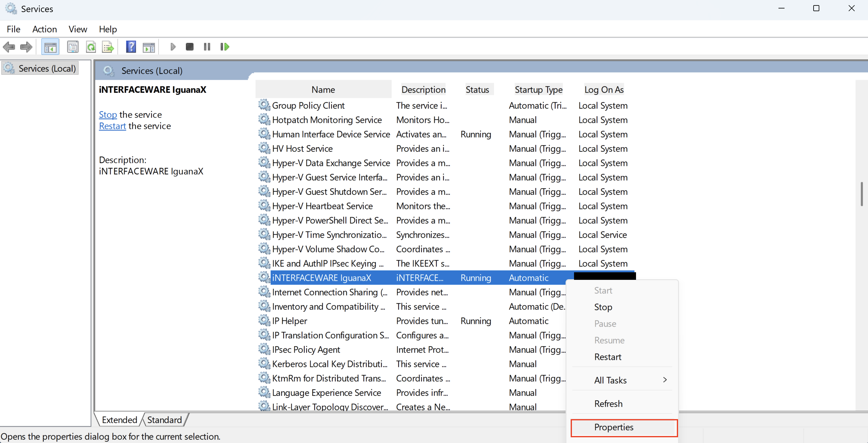Click the Restart the service link
This screenshot has width=868, height=443.
(112, 126)
